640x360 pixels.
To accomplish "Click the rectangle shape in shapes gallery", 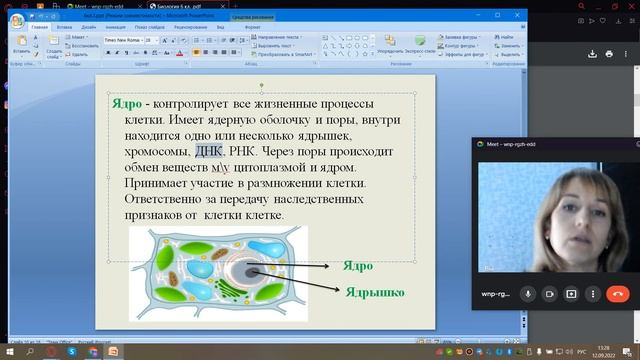I will click(349, 38).
